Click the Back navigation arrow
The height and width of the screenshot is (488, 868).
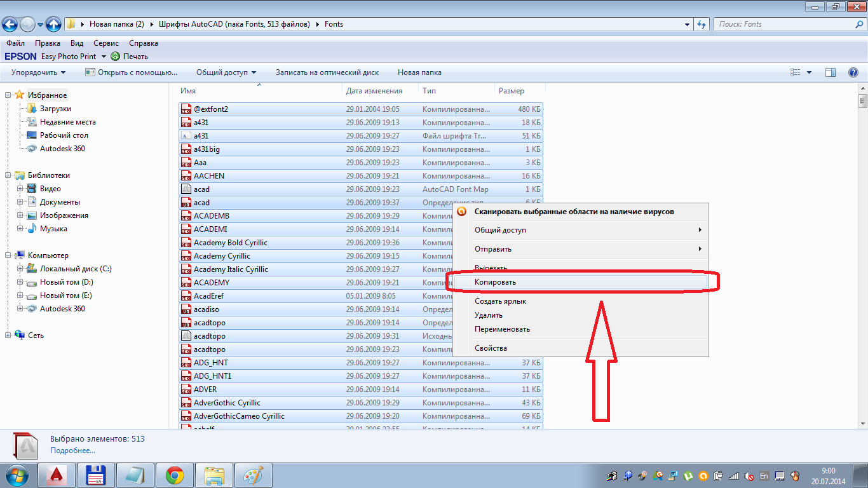pos(10,24)
